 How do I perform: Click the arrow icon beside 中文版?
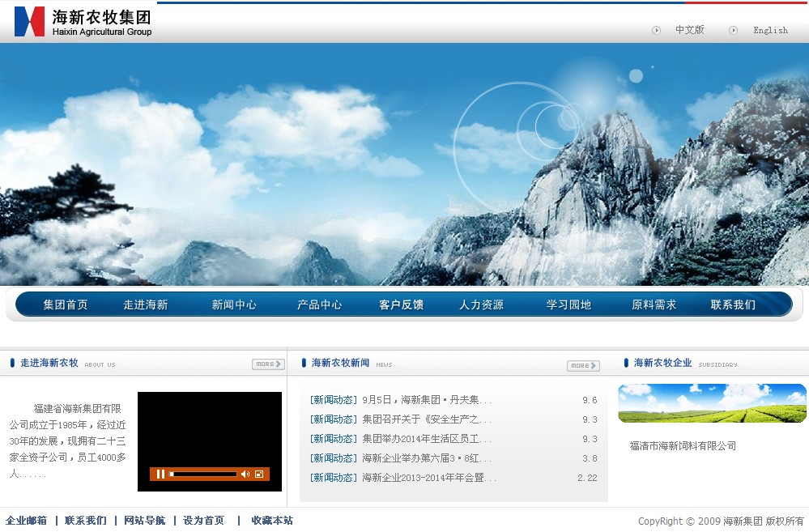click(657, 30)
